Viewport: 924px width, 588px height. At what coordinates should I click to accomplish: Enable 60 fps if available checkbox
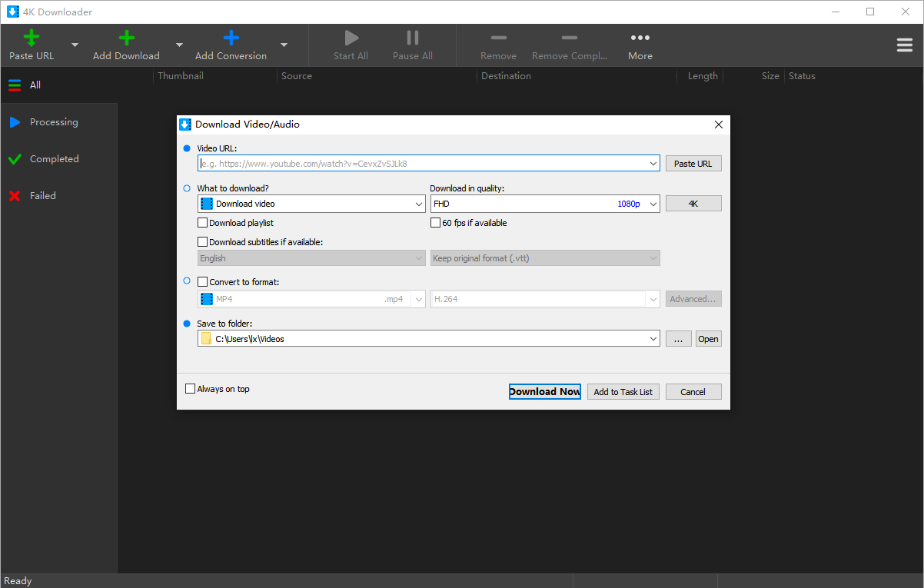tap(436, 223)
